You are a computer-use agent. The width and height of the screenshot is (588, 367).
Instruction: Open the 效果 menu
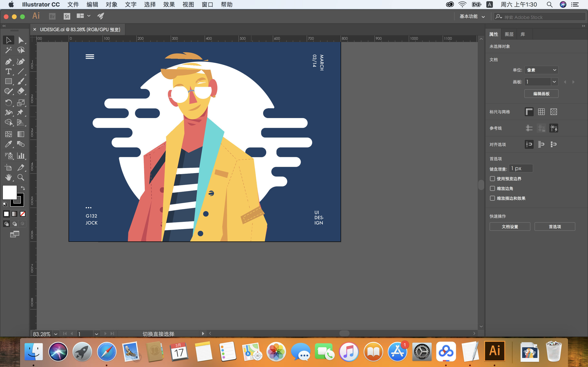click(169, 5)
